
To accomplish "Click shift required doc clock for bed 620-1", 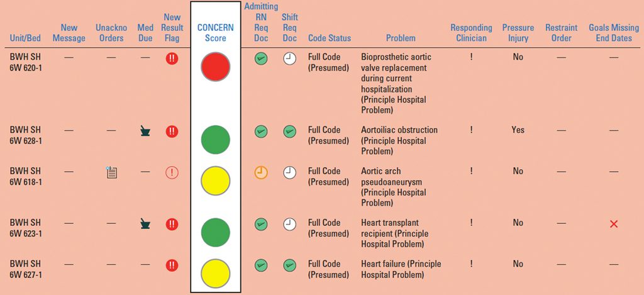I will (289, 58).
